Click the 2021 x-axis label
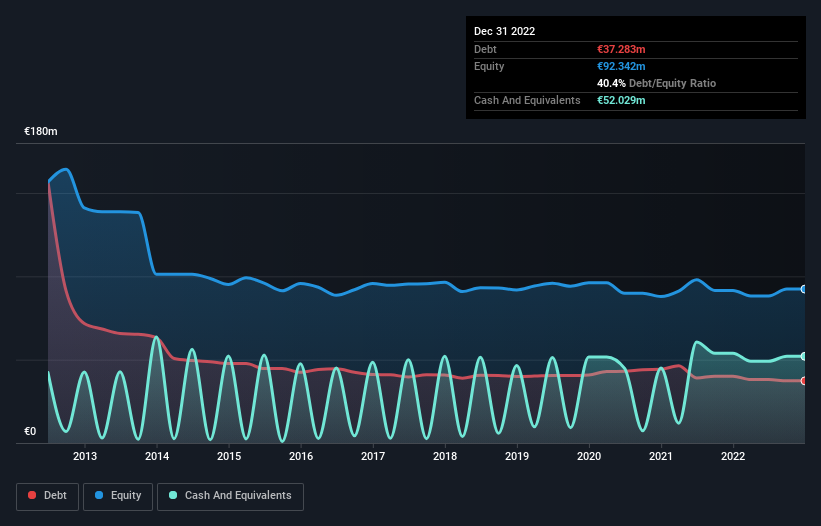The image size is (821, 526). click(x=661, y=456)
